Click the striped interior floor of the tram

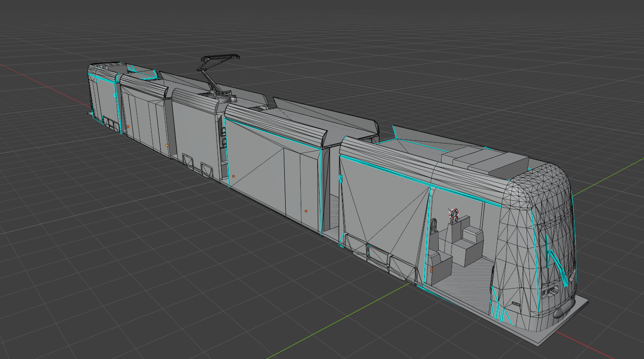[471, 279]
